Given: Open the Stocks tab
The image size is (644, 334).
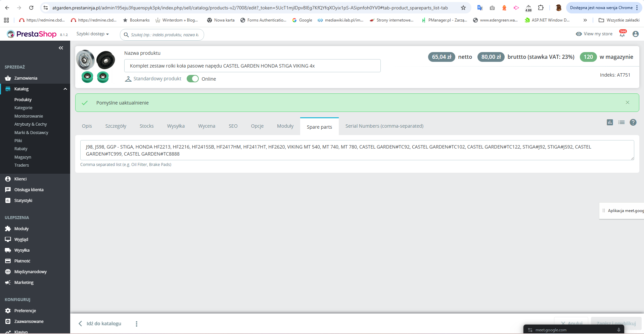Looking at the screenshot, I should tap(147, 126).
